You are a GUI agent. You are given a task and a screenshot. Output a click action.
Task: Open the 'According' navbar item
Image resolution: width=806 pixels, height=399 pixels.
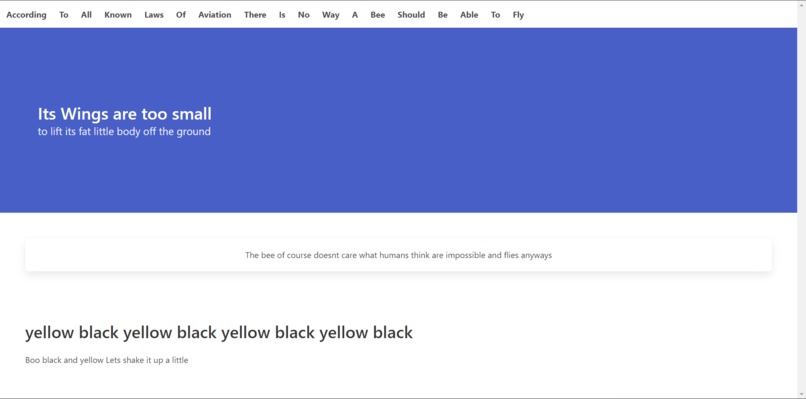coord(26,15)
